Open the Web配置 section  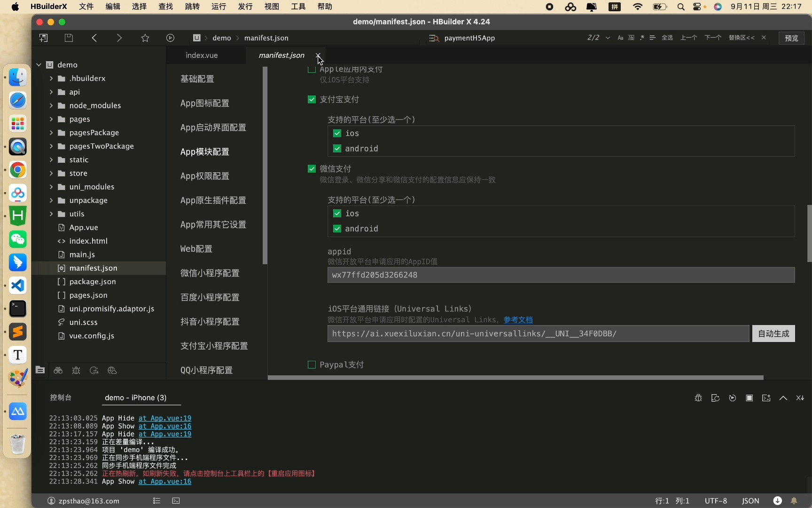coord(196,249)
